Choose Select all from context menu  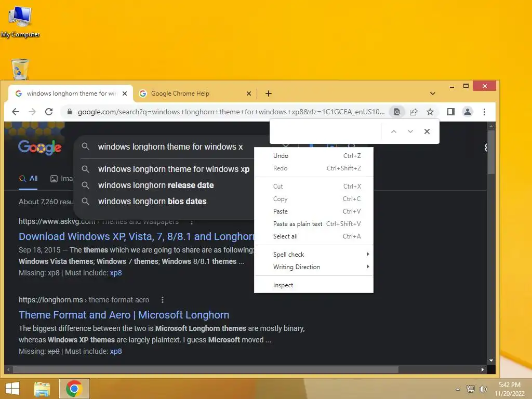point(314,236)
